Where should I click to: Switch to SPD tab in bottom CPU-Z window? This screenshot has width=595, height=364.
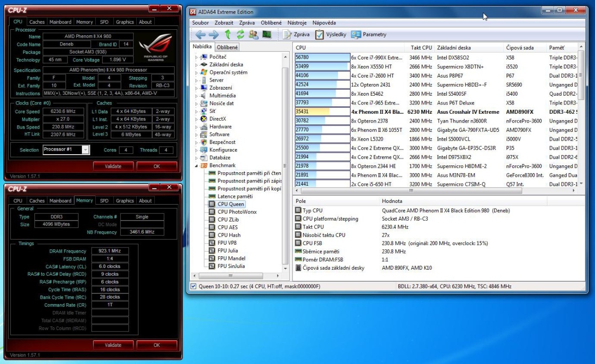(x=104, y=201)
